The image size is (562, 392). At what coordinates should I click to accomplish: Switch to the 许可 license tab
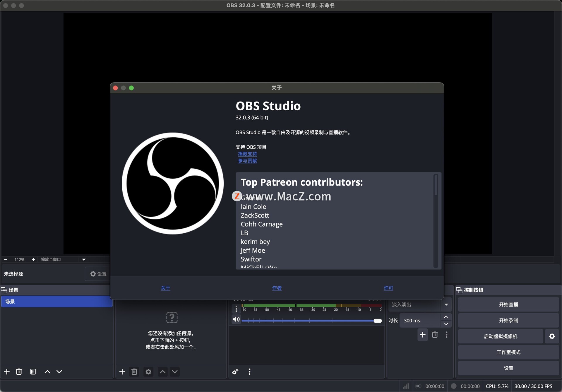pos(388,288)
